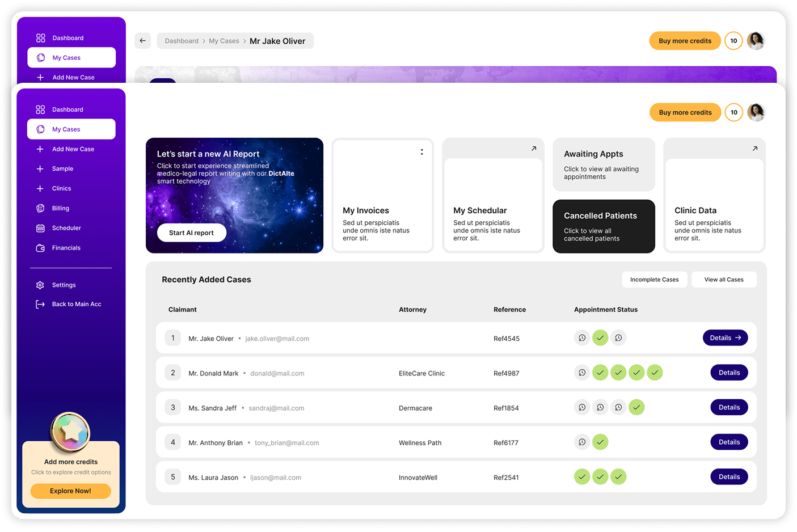
Task: Open Clinic Data via arrow icon
Action: tap(754, 149)
